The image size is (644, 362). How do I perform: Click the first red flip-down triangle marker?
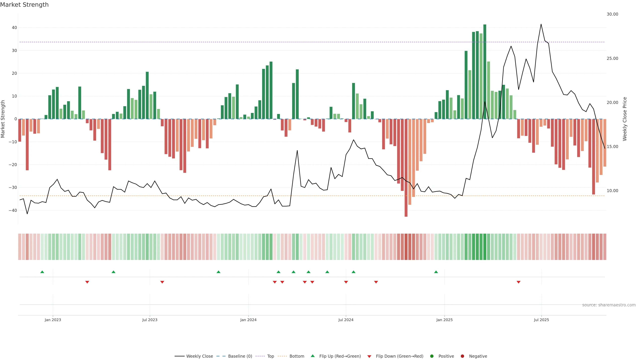coord(87,282)
